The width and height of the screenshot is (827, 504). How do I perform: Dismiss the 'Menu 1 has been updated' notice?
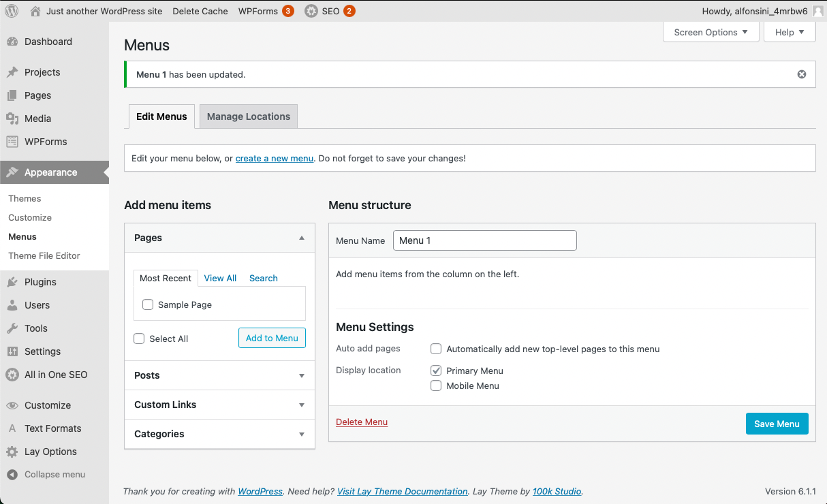coord(802,74)
